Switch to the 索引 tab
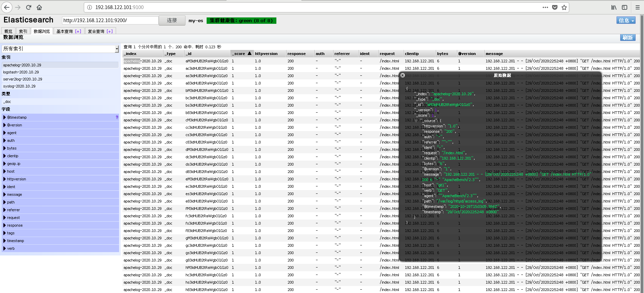Image resolution: width=644 pixels, height=293 pixels. pos(23,31)
